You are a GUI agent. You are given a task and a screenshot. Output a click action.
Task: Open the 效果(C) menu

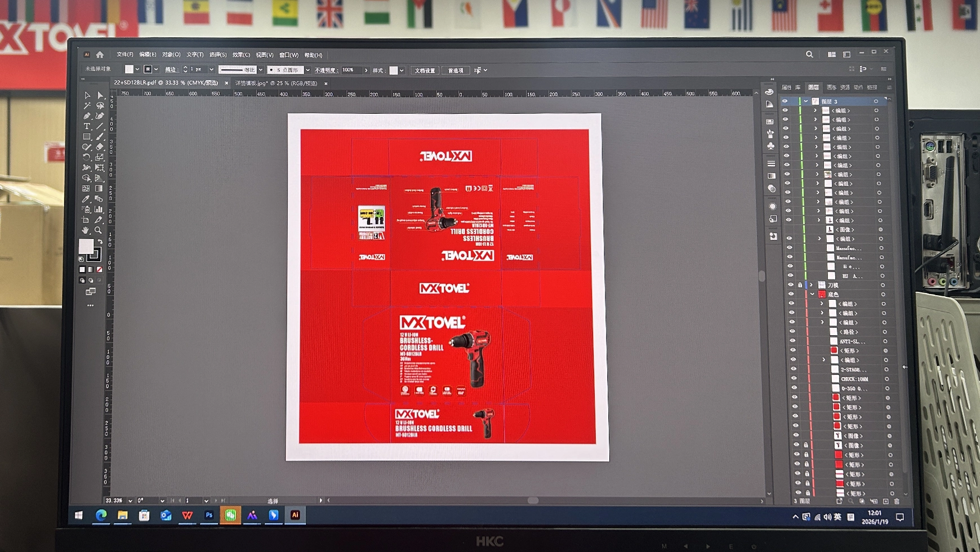tap(241, 55)
